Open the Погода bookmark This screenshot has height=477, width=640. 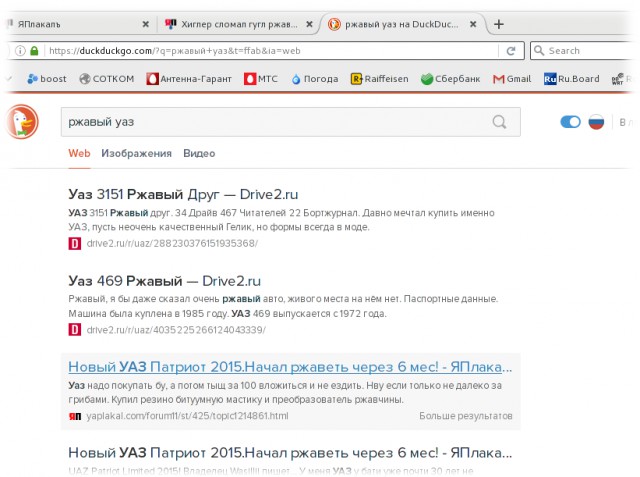[315, 79]
